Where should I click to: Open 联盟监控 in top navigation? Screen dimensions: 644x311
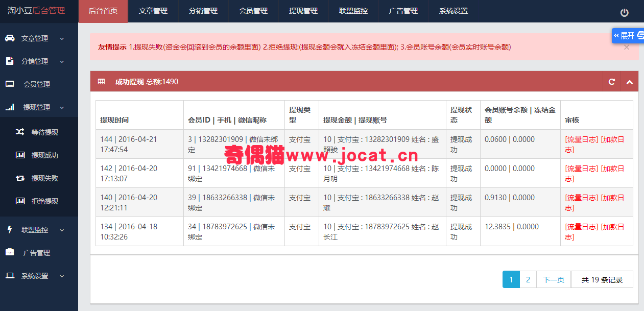point(353,11)
